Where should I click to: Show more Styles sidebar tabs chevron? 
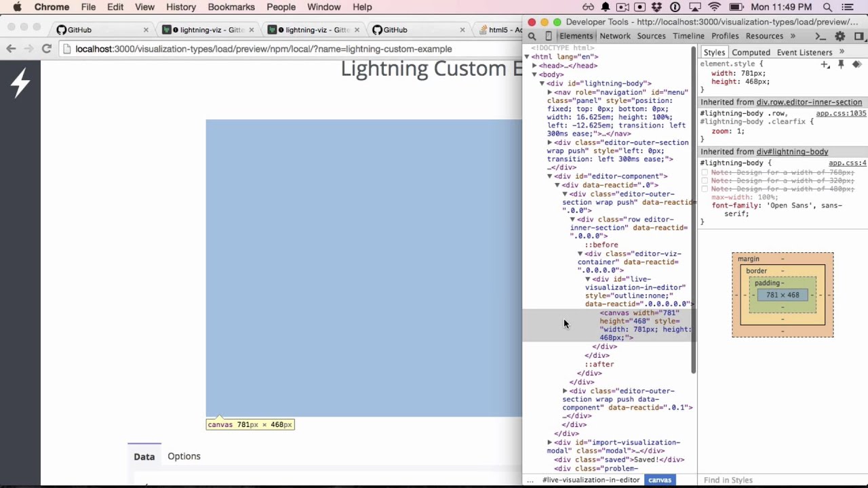pos(842,52)
